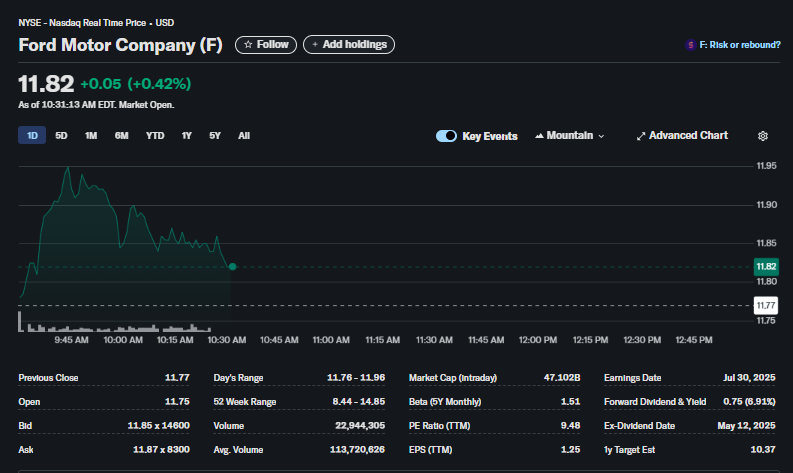Follow Ford Motor Company stock
This screenshot has width=793, height=473.
click(x=266, y=45)
